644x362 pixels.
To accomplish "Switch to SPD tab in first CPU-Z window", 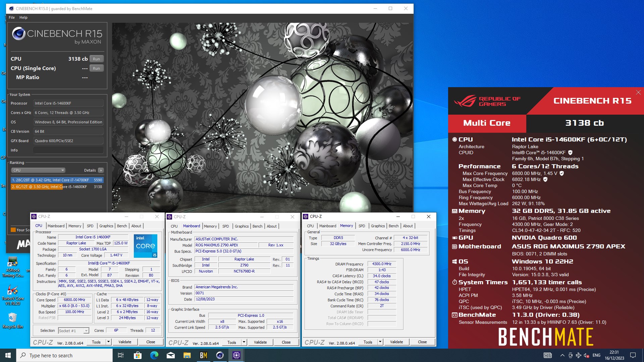I will click(90, 226).
